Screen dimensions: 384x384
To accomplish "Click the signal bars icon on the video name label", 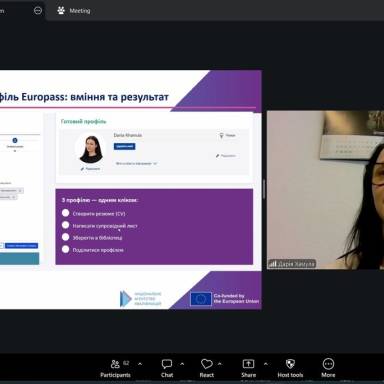I will [273, 264].
